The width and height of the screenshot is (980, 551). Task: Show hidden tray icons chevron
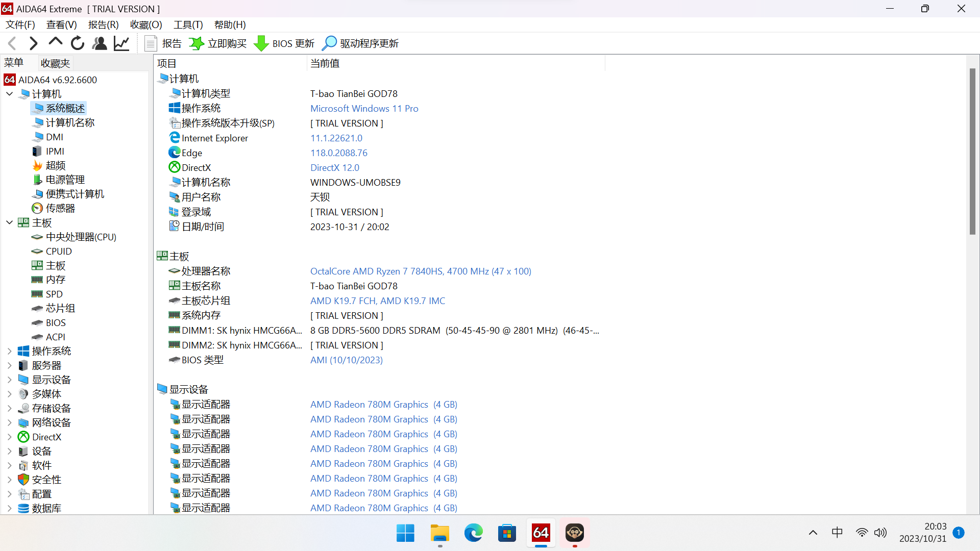pyautogui.click(x=813, y=533)
